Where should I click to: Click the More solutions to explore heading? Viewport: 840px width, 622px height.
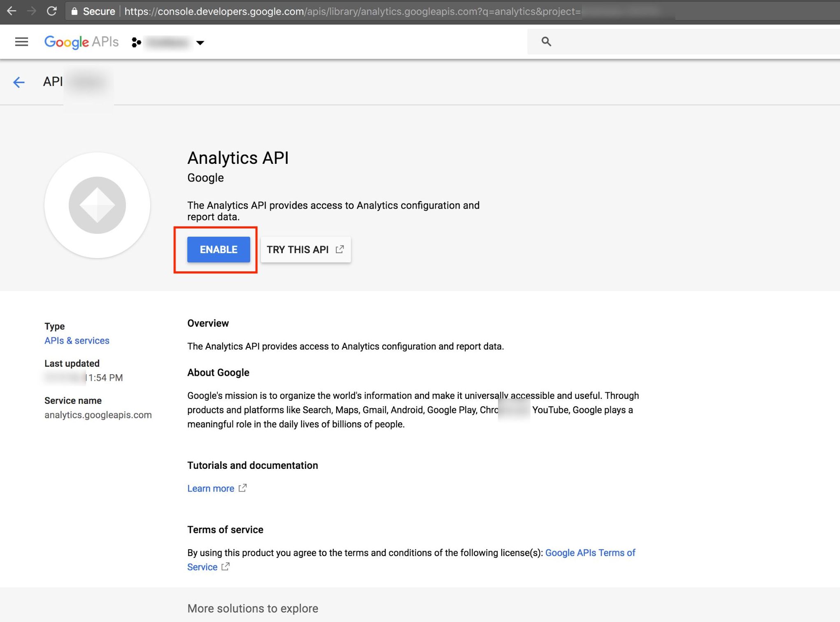point(253,608)
